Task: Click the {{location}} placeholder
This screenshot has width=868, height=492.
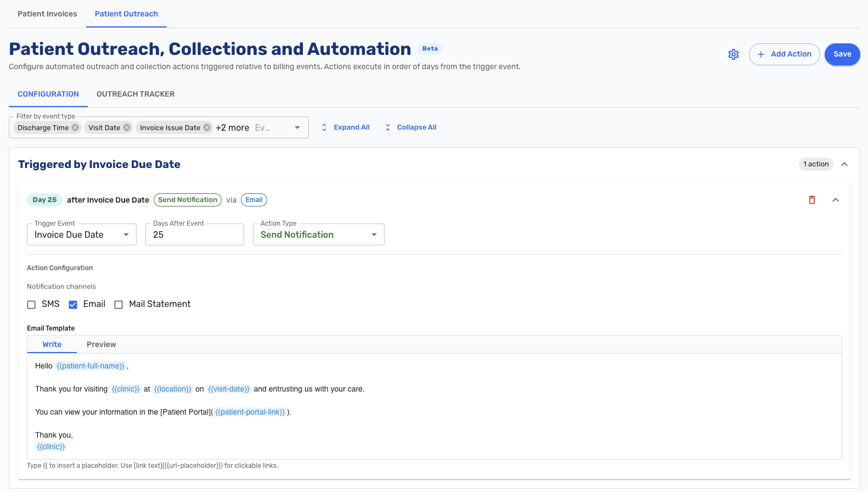Action: pos(173,389)
